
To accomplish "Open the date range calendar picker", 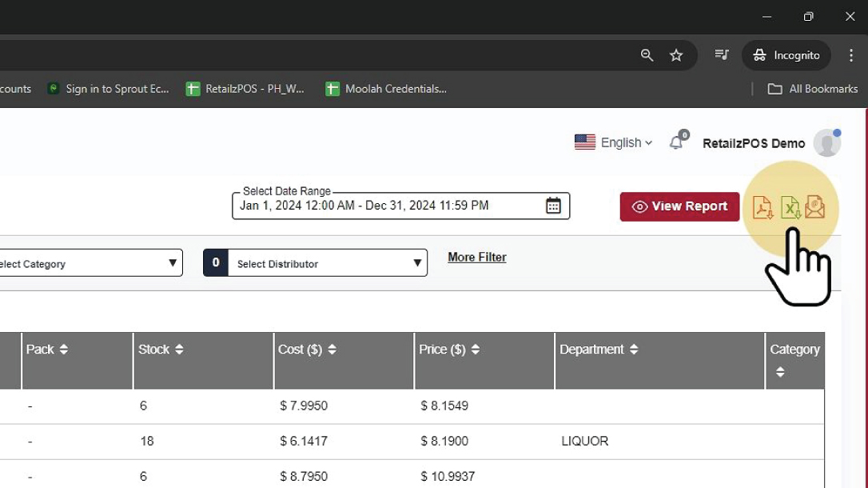I will click(x=553, y=206).
